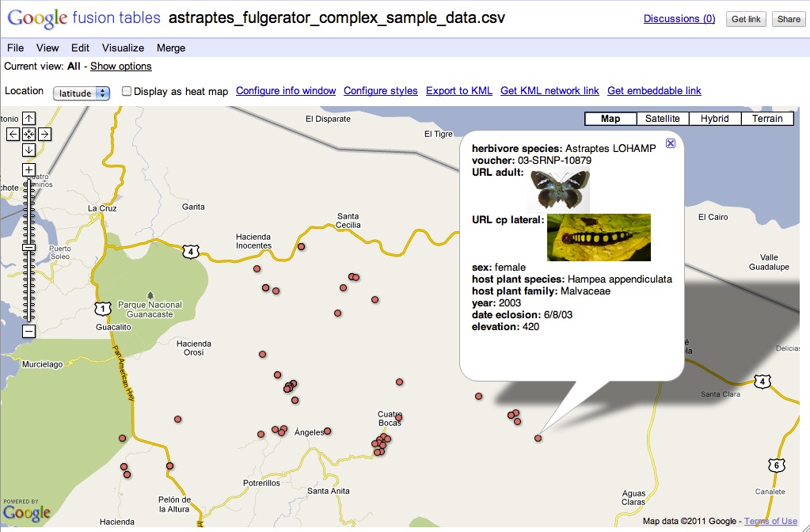Click the Santa Cecilia map label
Image resolution: width=810 pixels, height=532 pixels.
(348, 221)
